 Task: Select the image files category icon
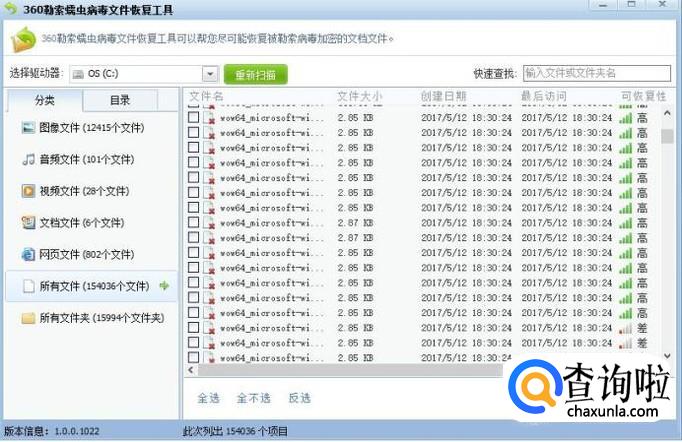(x=28, y=127)
